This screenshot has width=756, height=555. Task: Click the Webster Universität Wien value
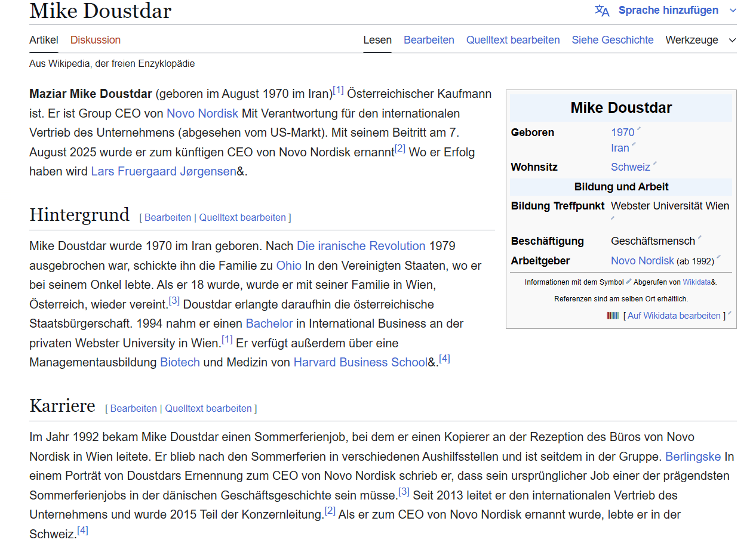[670, 206]
